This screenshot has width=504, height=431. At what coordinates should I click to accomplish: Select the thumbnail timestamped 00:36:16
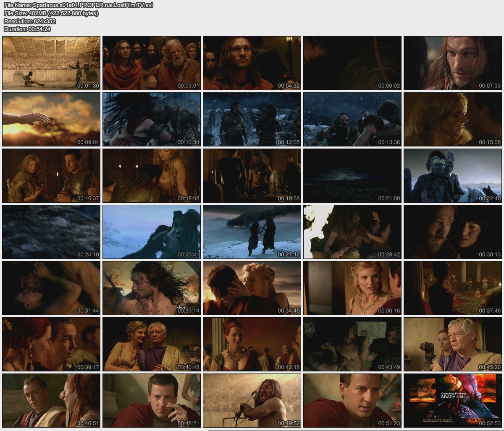point(352,288)
